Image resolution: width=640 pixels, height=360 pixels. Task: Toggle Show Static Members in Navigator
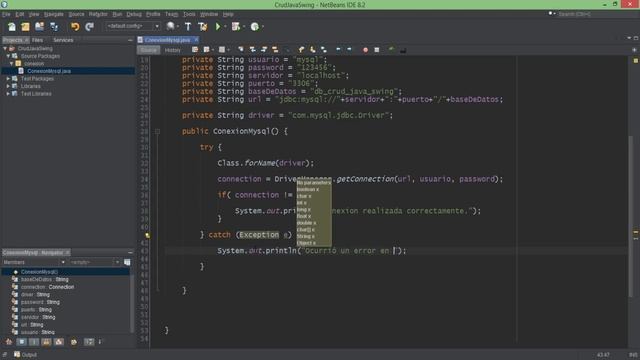(x=34, y=342)
